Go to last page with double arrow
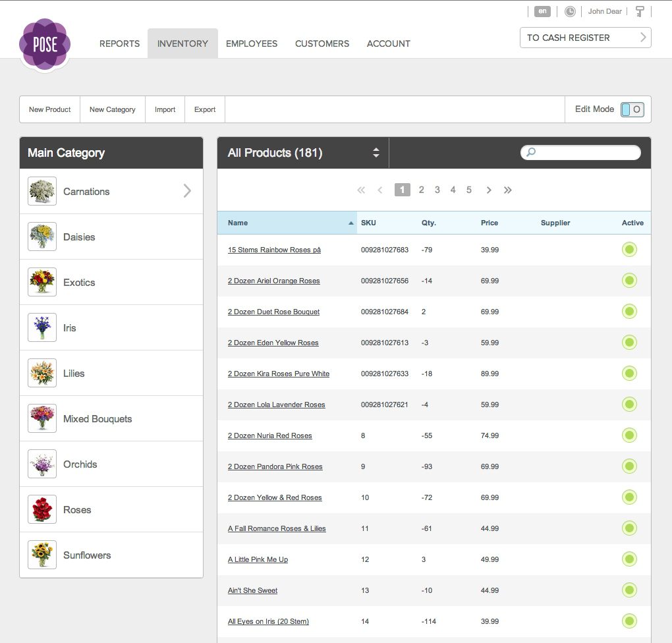672x643 pixels. pyautogui.click(x=507, y=190)
